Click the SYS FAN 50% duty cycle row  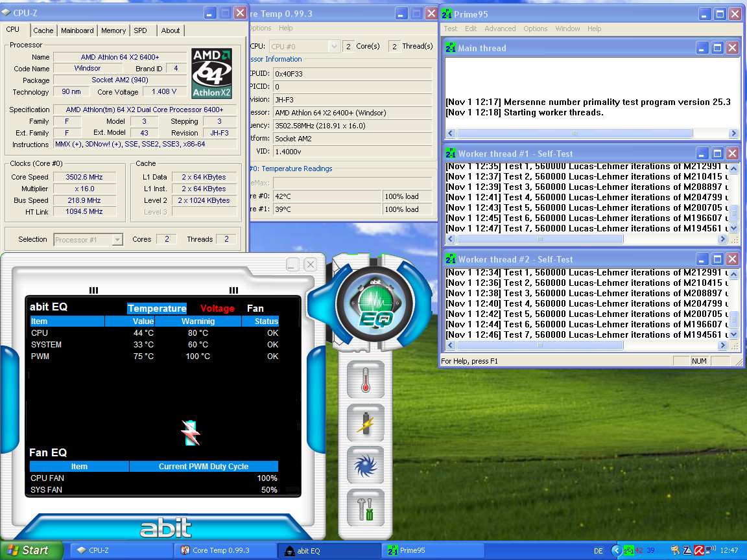pos(154,489)
